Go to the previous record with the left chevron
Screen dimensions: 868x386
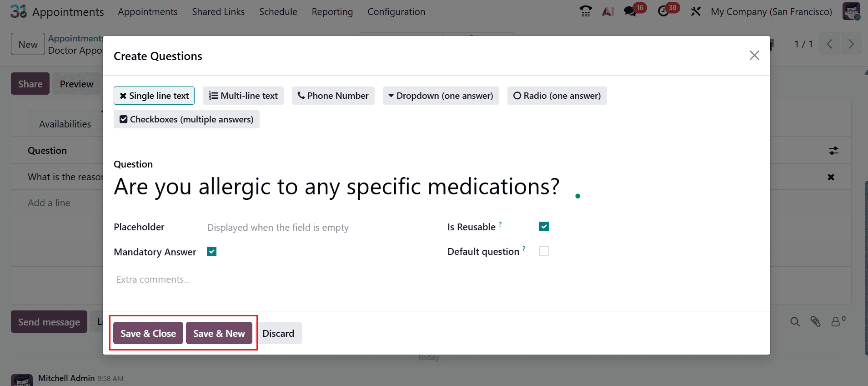click(x=829, y=44)
